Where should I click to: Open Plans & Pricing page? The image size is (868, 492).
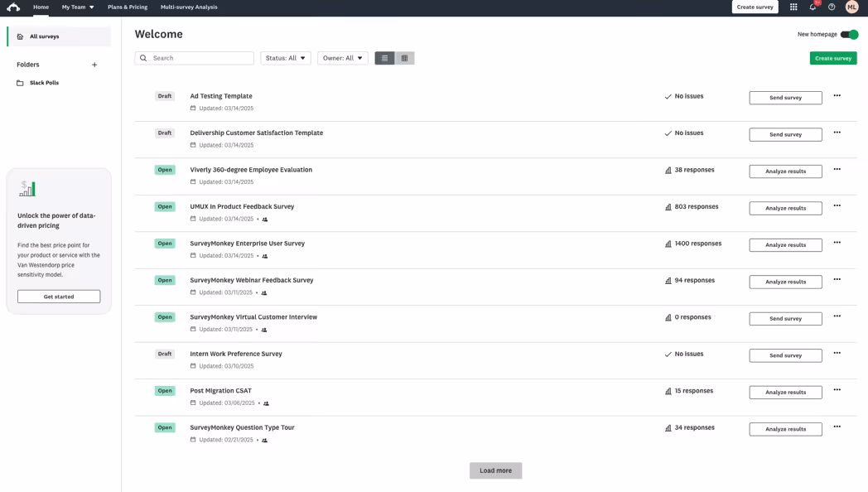[128, 7]
